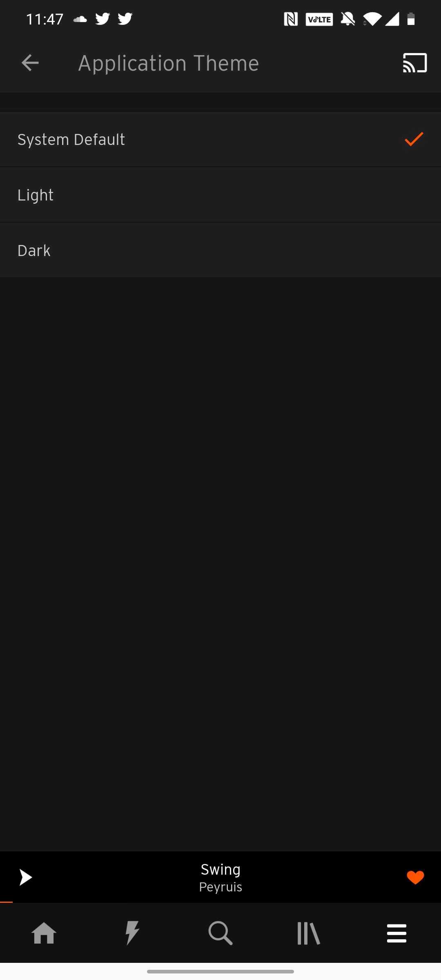Play the track Swing in mini player
Screen dimensions: 441x980
coord(26,877)
